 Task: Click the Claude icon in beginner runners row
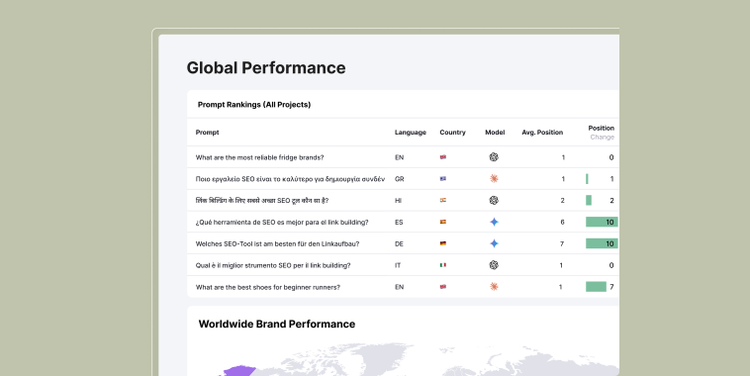(x=494, y=287)
